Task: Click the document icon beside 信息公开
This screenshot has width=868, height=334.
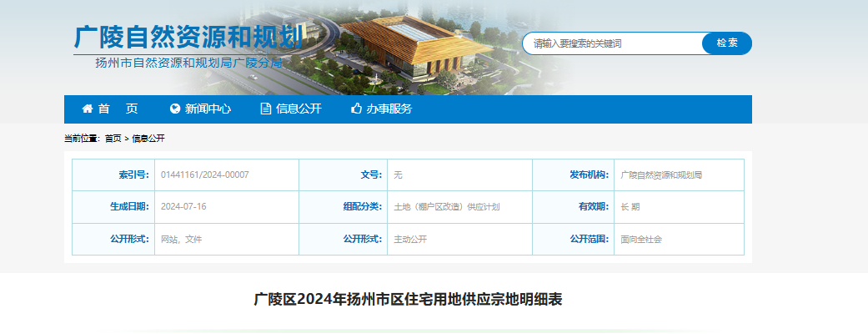Action: pyautogui.click(x=266, y=109)
